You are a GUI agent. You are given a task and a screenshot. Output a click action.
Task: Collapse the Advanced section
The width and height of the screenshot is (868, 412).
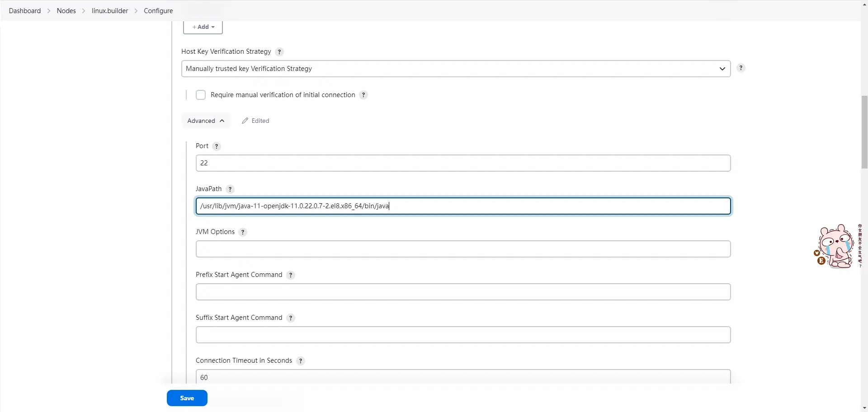pos(206,121)
